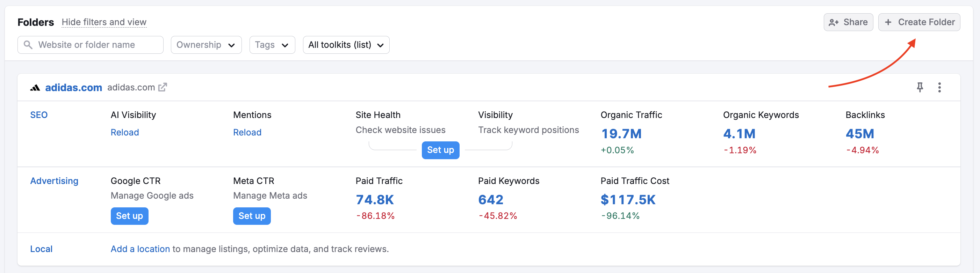Open the Tags filter dropdown
The height and width of the screenshot is (273, 980).
click(x=272, y=45)
